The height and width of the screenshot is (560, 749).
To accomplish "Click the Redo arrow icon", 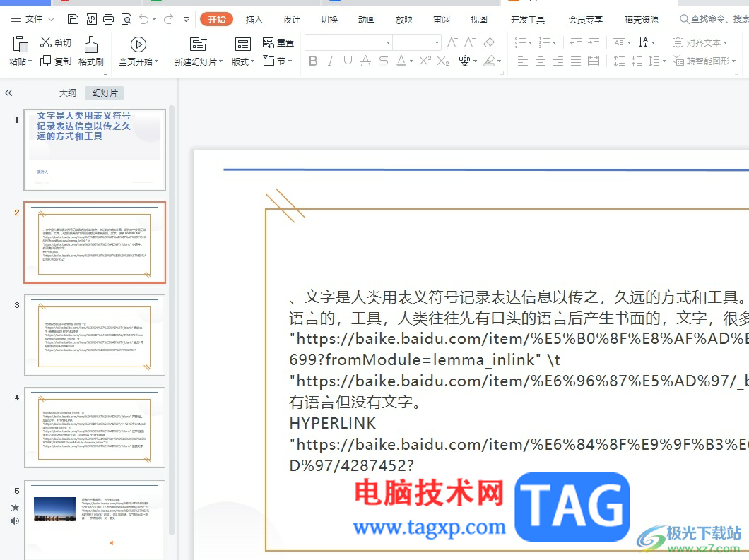I will tap(168, 19).
